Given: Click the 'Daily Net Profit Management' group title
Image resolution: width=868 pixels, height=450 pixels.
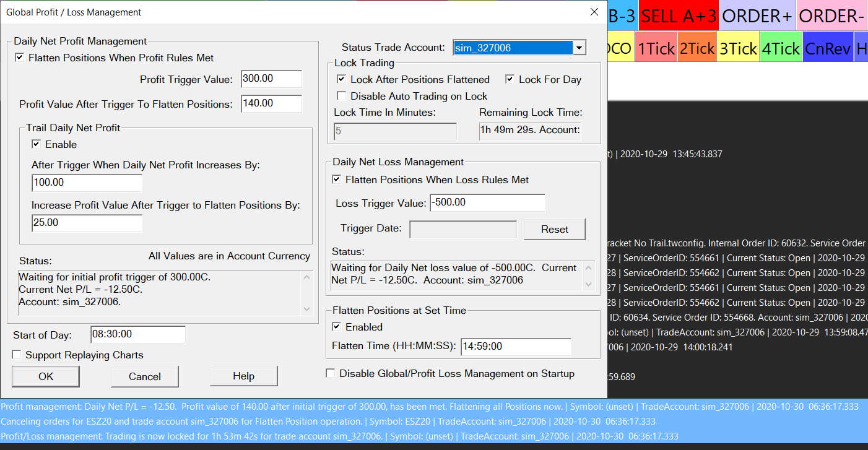Looking at the screenshot, I should pos(80,41).
